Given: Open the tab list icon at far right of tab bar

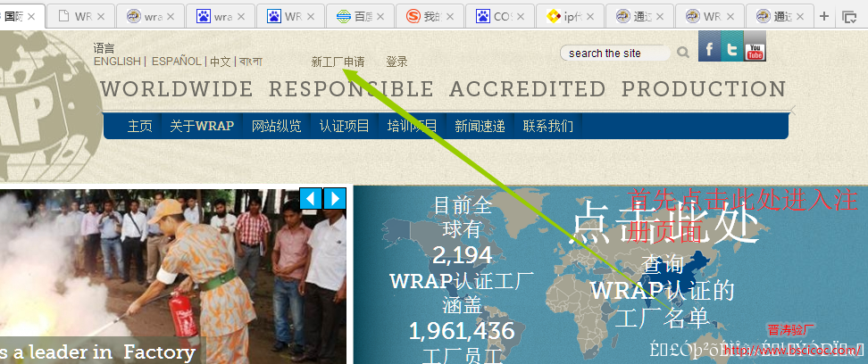Looking at the screenshot, I should click(848, 16).
